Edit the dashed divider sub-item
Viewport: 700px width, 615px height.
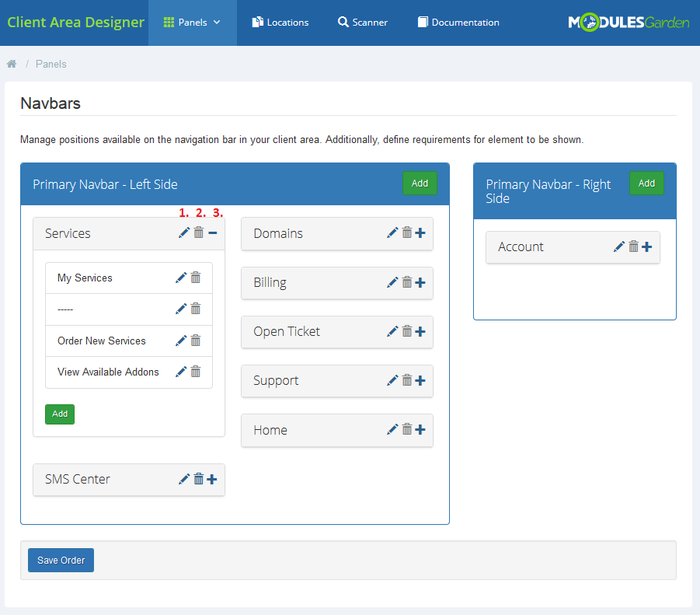(x=181, y=309)
